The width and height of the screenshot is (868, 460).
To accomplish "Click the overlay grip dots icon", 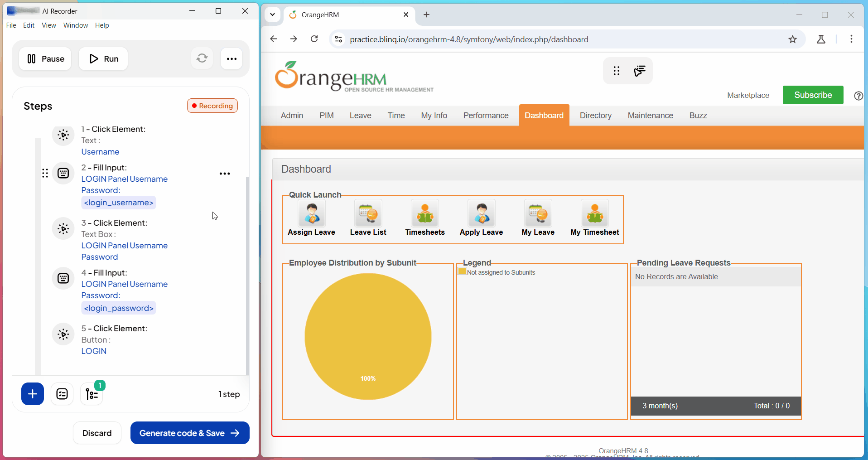I will click(x=617, y=71).
